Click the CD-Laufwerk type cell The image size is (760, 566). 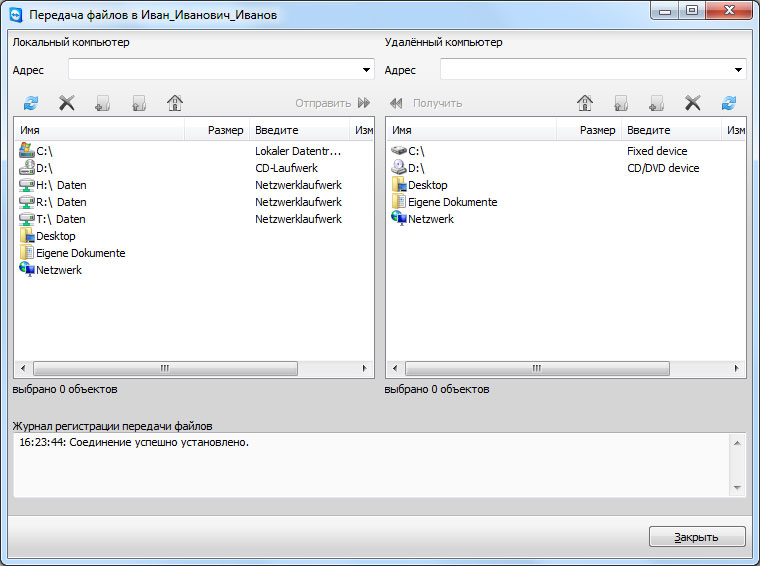(x=286, y=168)
